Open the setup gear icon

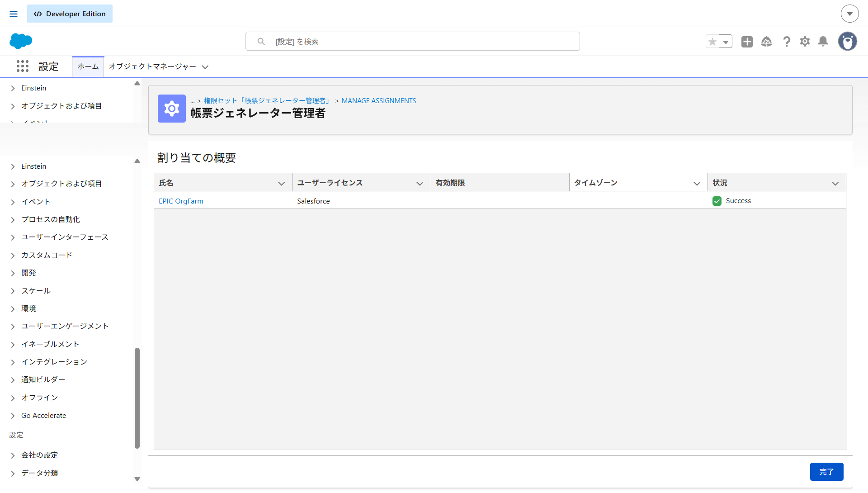coord(805,42)
